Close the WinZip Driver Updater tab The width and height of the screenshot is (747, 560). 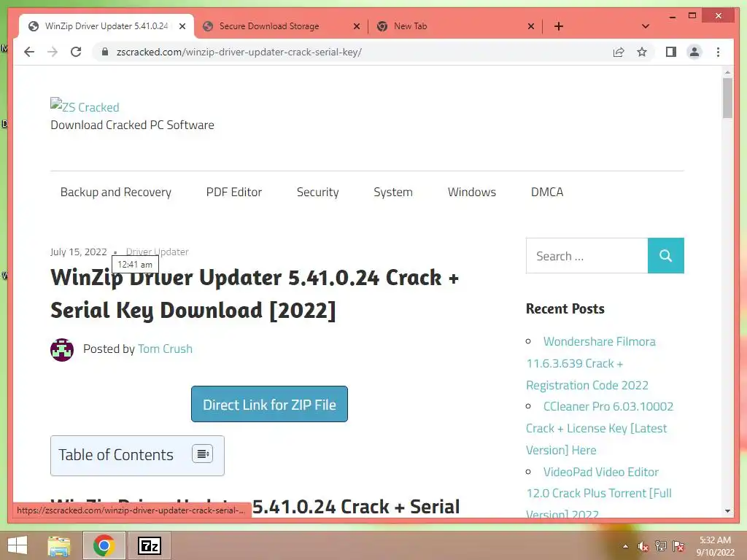point(182,26)
